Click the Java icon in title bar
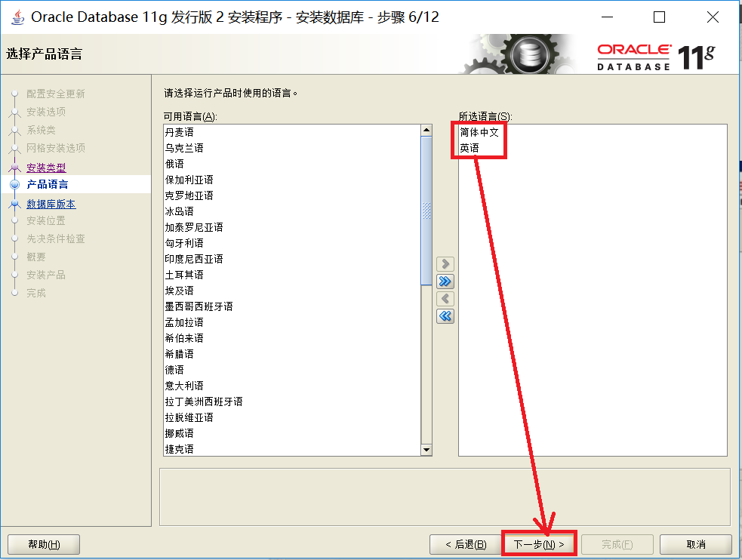 coord(17,17)
